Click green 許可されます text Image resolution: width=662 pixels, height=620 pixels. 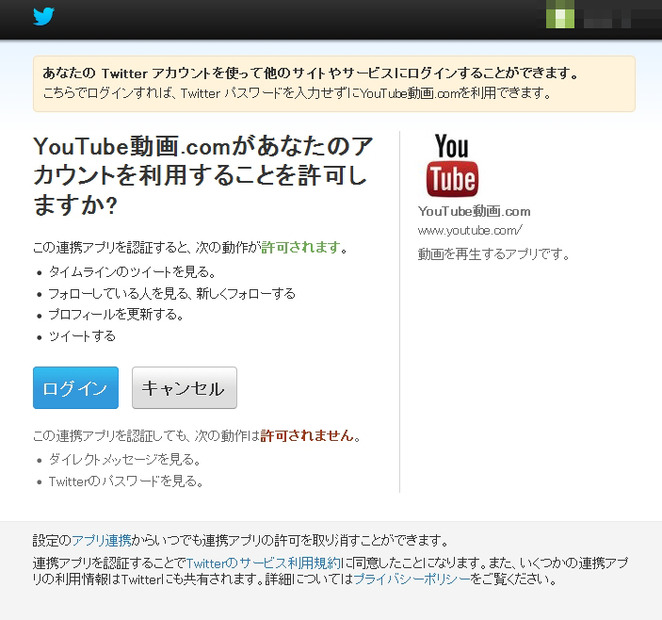tap(301, 247)
